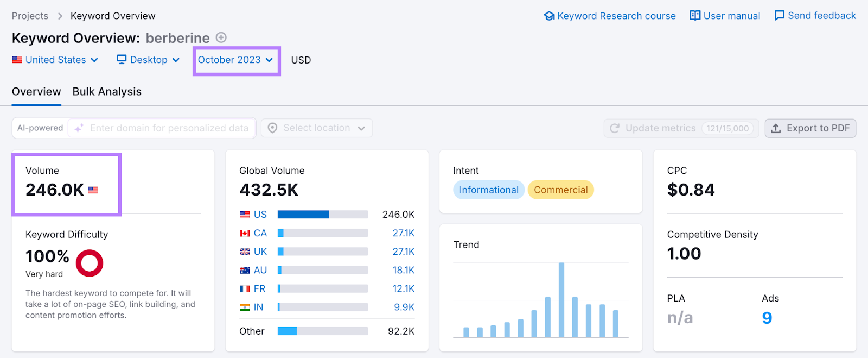
Task: Click the location pin icon
Action: (273, 128)
